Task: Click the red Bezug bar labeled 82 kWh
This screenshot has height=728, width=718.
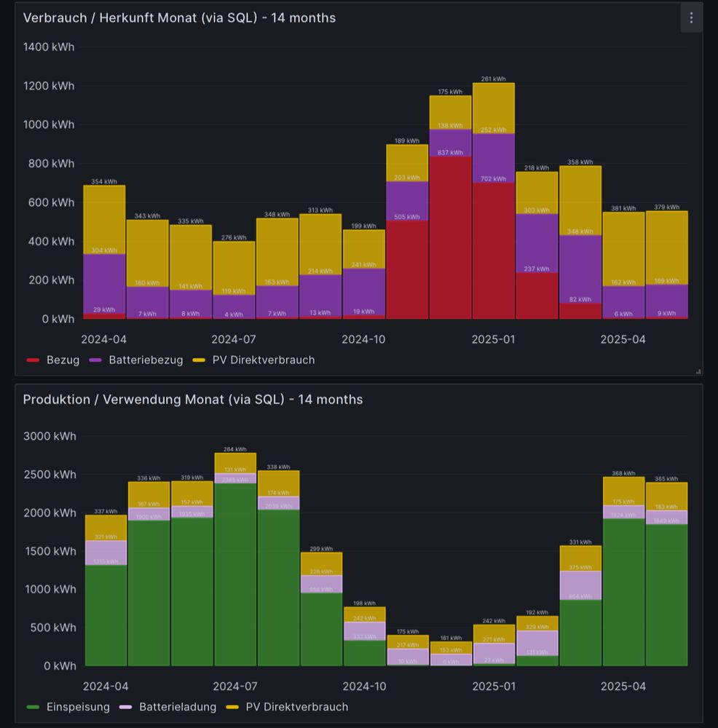Action: tap(580, 311)
